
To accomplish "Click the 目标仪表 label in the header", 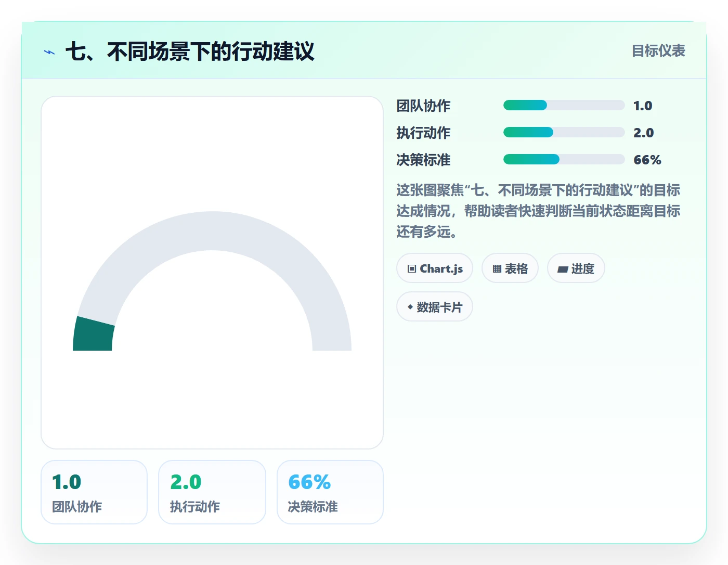I will [658, 51].
